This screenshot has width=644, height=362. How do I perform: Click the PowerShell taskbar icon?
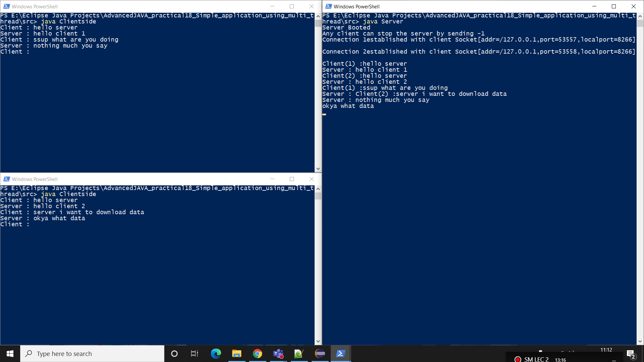pos(340,354)
